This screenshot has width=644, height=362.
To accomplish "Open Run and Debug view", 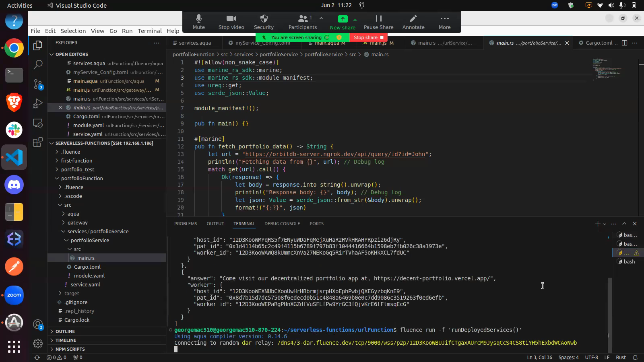I will coord(38,103).
